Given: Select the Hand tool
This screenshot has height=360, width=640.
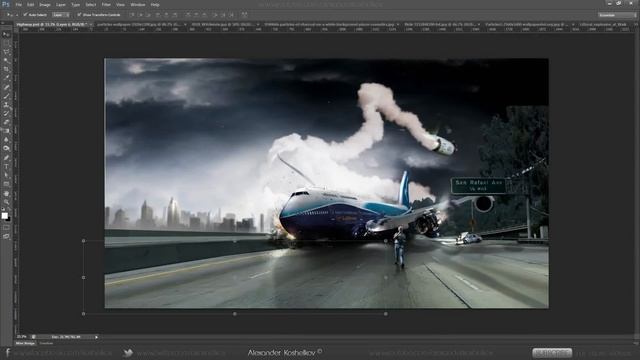Looking at the screenshot, I should point(6,193).
